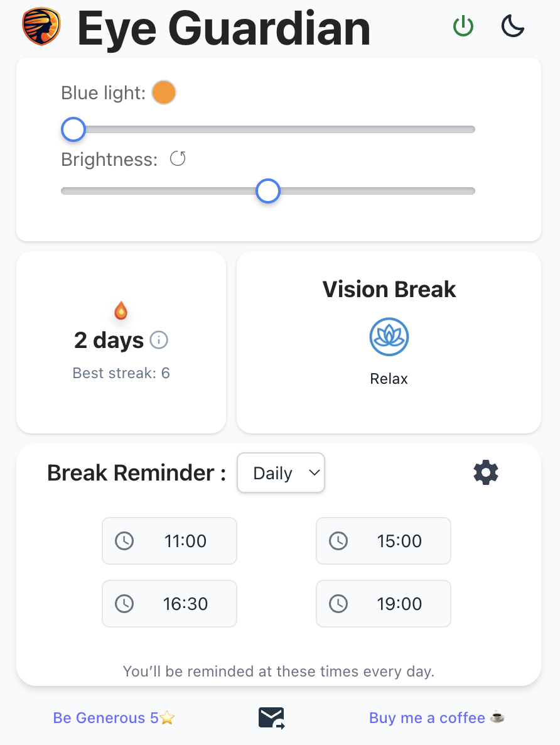Reset brightness with the circular arrow icon
This screenshot has width=560, height=745.
pyautogui.click(x=178, y=159)
